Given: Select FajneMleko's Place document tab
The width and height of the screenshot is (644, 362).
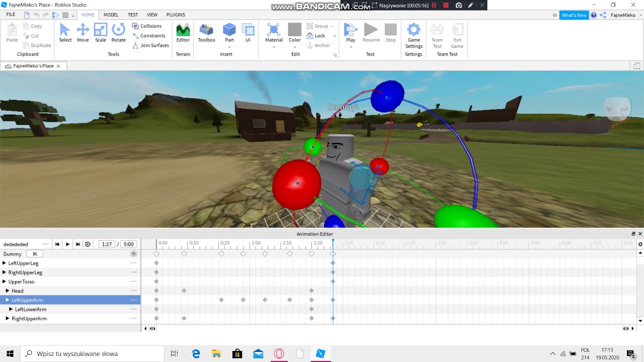Looking at the screenshot, I should tap(33, 66).
